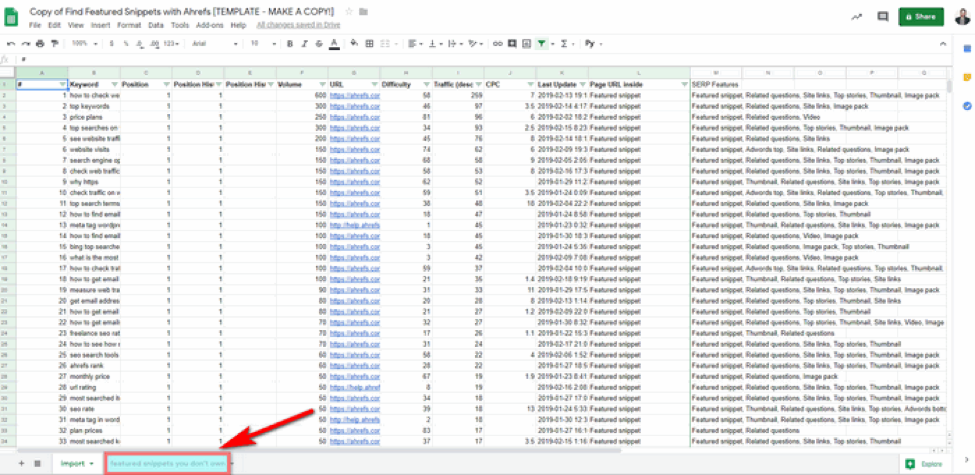The height and width of the screenshot is (475, 975).
Task: Open the Keyword column filter dropdown
Action: pos(113,85)
